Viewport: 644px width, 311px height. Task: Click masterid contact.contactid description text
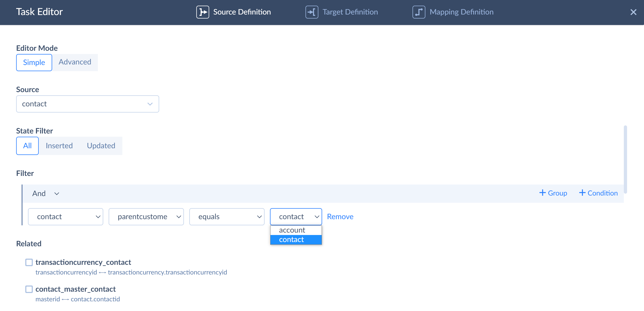tap(78, 299)
